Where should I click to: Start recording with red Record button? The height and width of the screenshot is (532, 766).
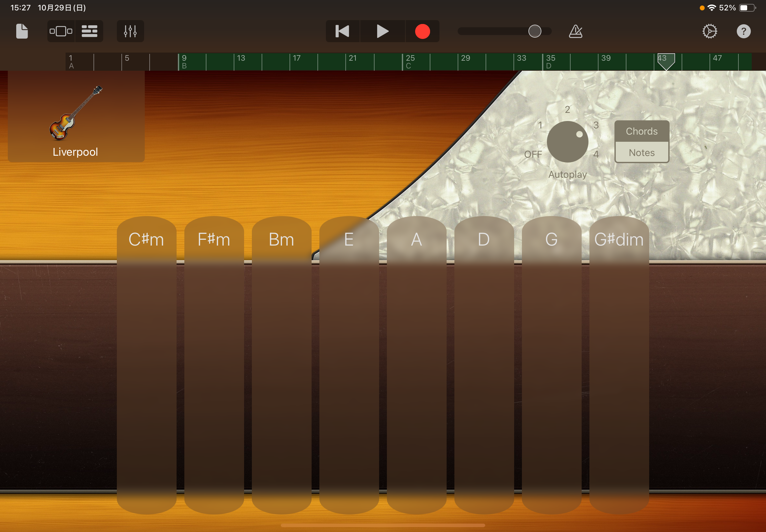tap(422, 31)
